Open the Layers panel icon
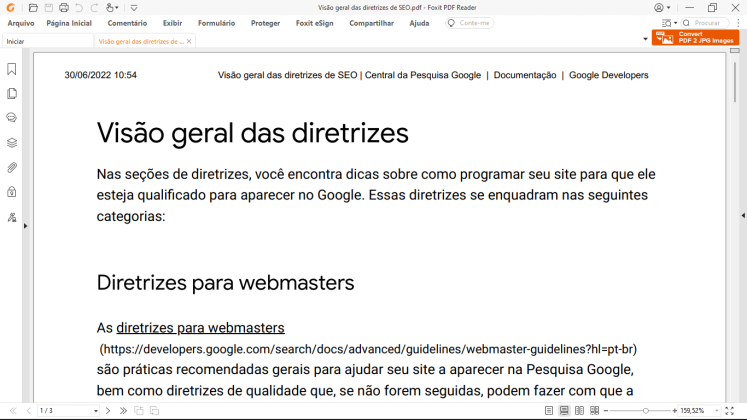Viewport: 747px width, 420px height. pos(12,143)
